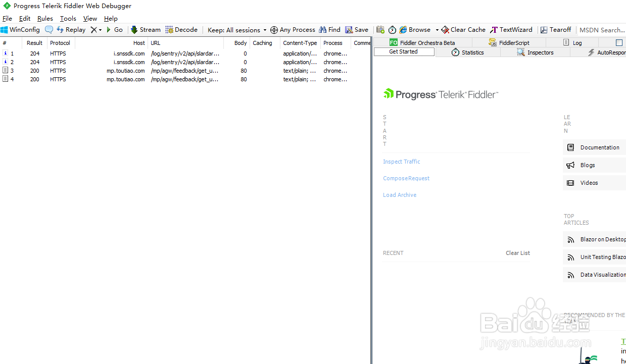The image size is (626, 364).
Task: Click the timer stopwatch toolbar icon
Action: [x=392, y=30]
